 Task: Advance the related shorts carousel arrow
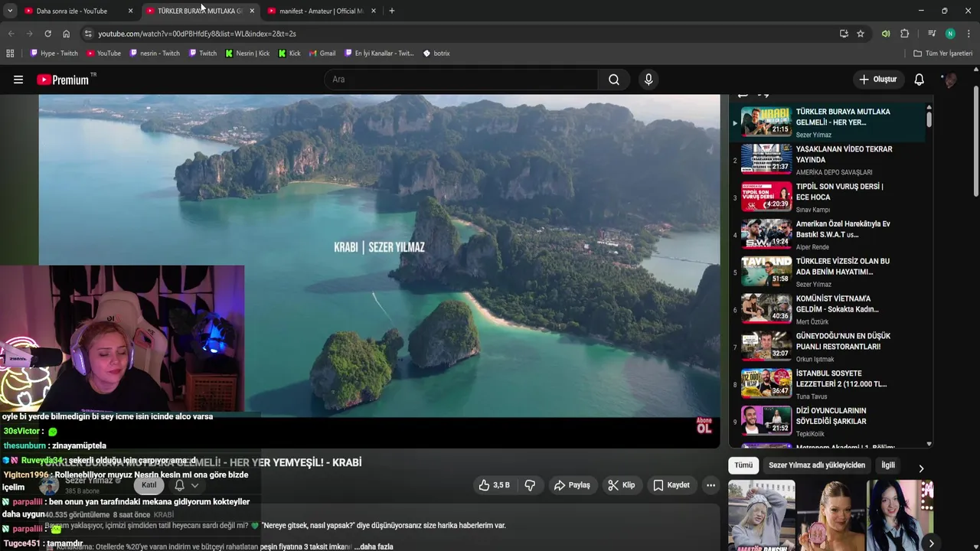[x=931, y=543]
